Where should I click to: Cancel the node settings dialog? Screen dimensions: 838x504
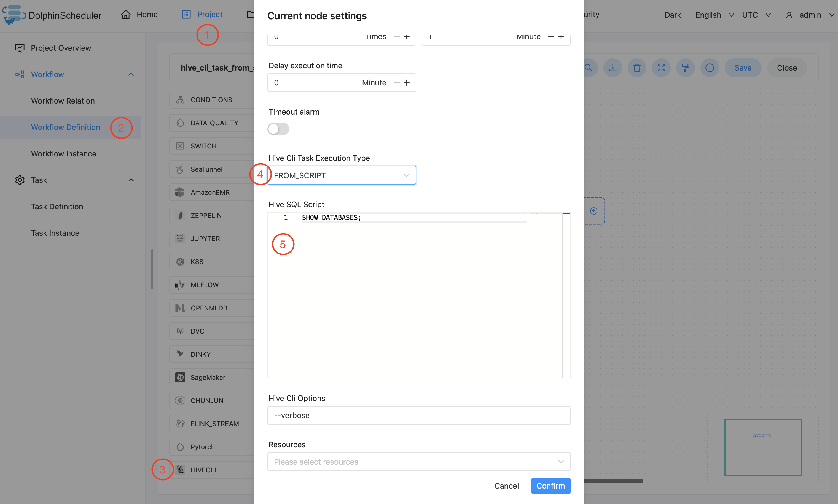pos(506,486)
